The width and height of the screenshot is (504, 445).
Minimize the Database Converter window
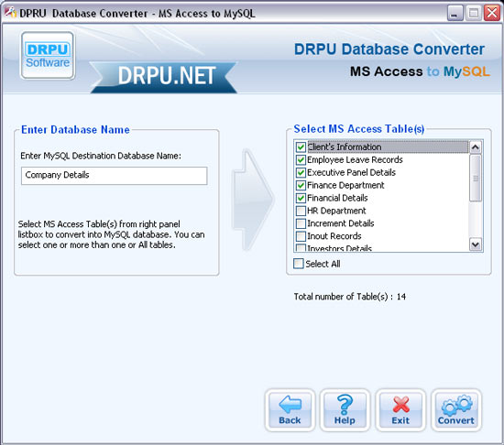coord(455,14)
